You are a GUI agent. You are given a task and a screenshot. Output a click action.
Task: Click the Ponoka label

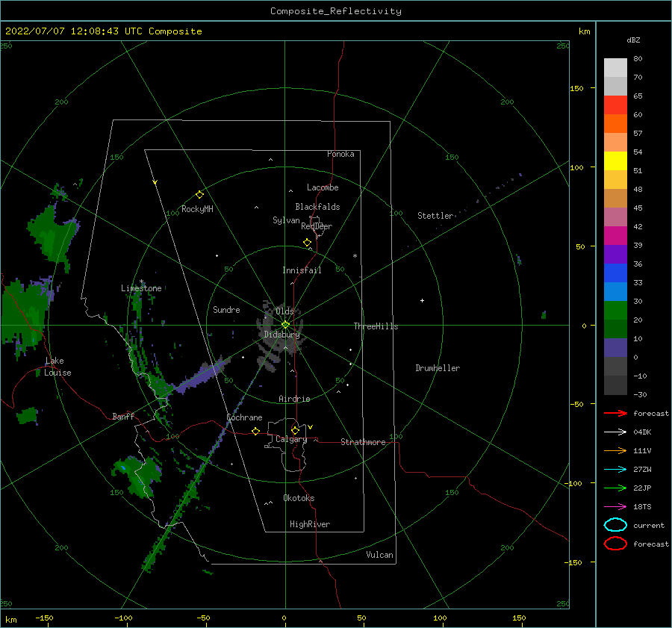[x=340, y=154]
